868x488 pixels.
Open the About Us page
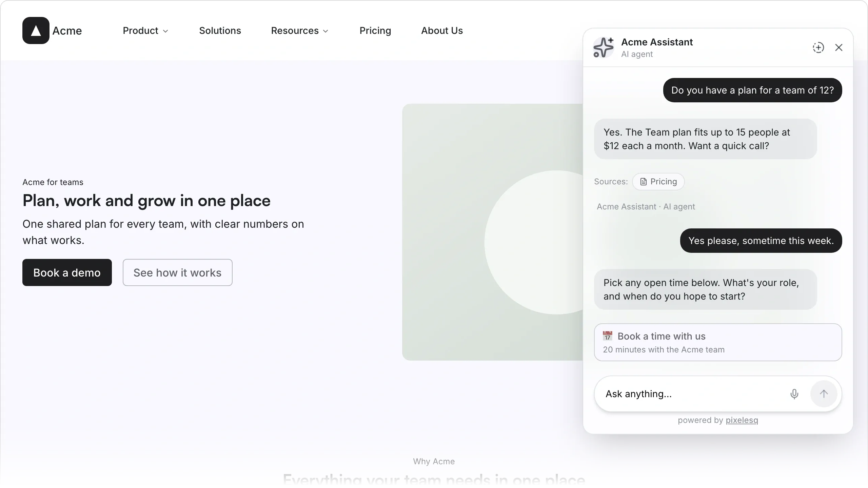(442, 30)
